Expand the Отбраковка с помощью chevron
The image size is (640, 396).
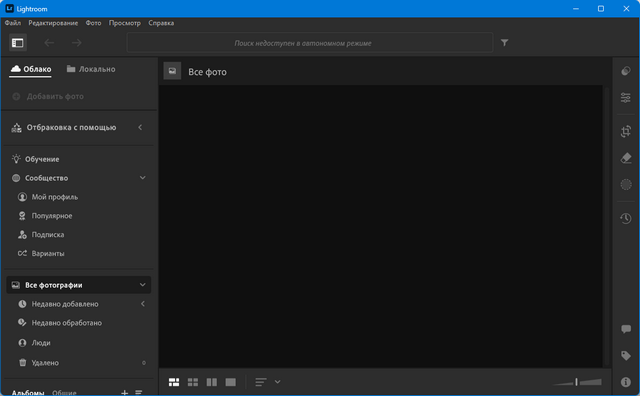click(x=140, y=127)
